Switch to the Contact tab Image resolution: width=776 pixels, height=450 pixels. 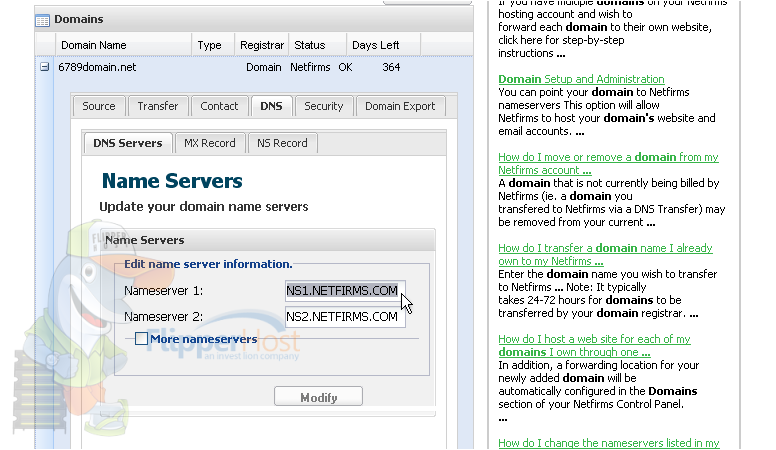[219, 106]
